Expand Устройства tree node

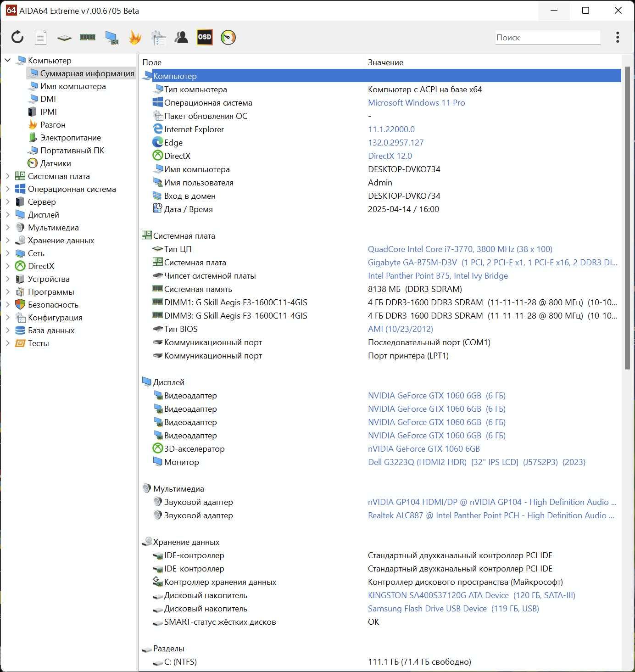(x=8, y=279)
